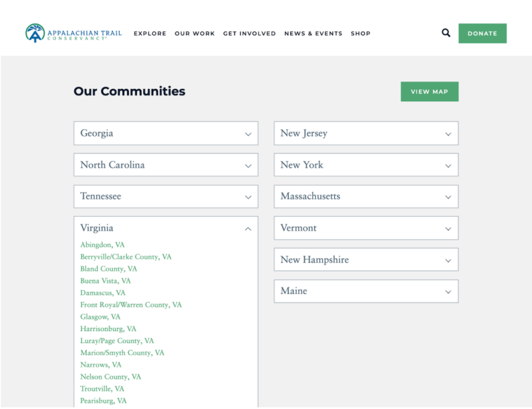Visit Front Royal/Warren County, VA page

coord(131,305)
